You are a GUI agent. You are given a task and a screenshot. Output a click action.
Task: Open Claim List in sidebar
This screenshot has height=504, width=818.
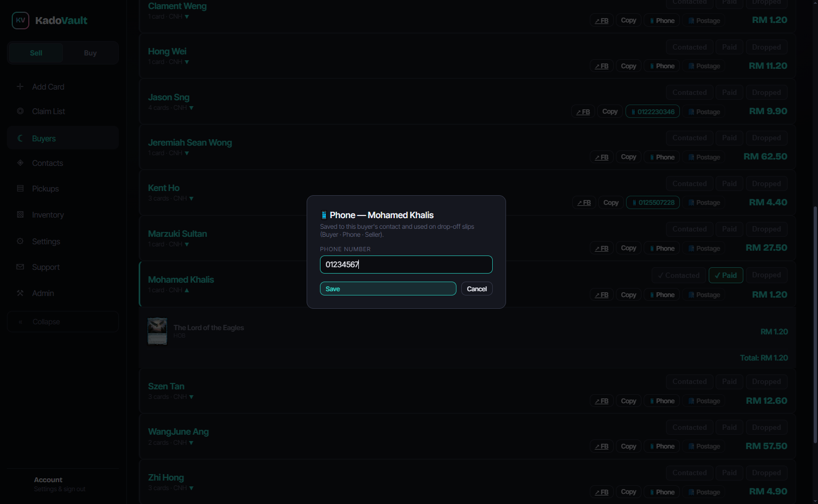(63, 111)
